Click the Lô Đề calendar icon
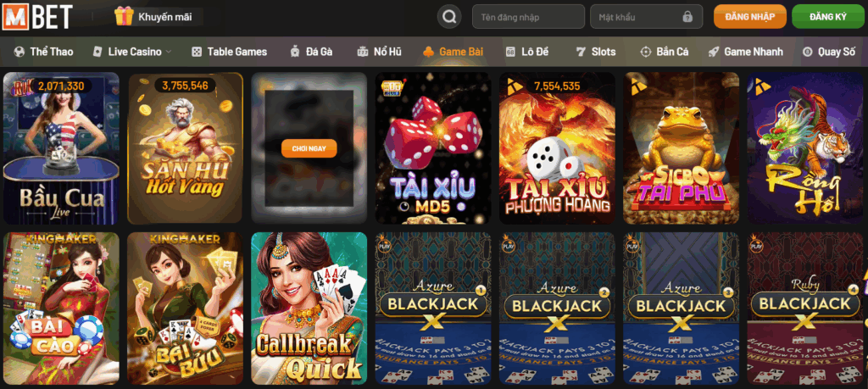 (x=510, y=52)
